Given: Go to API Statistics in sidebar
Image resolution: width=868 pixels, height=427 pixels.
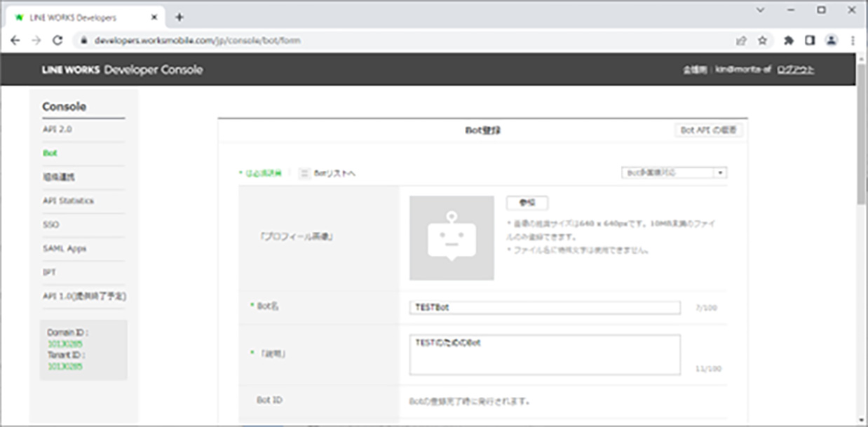Looking at the screenshot, I should point(68,201).
